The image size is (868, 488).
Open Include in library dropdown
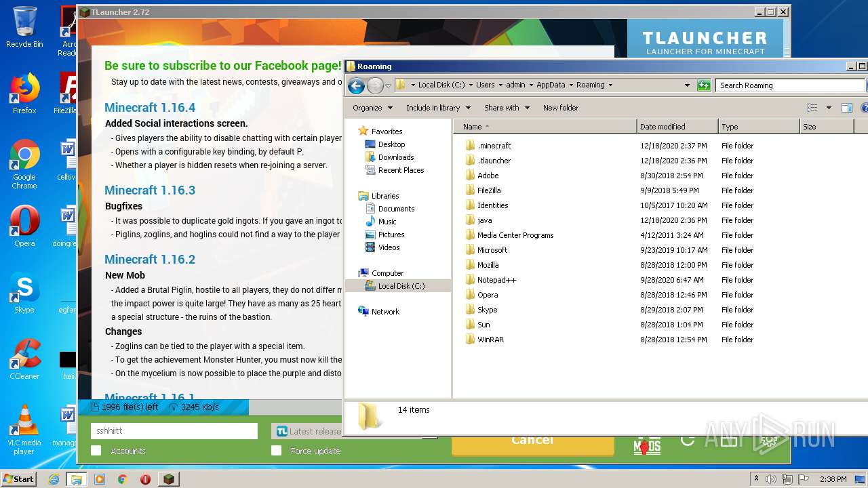click(x=438, y=108)
